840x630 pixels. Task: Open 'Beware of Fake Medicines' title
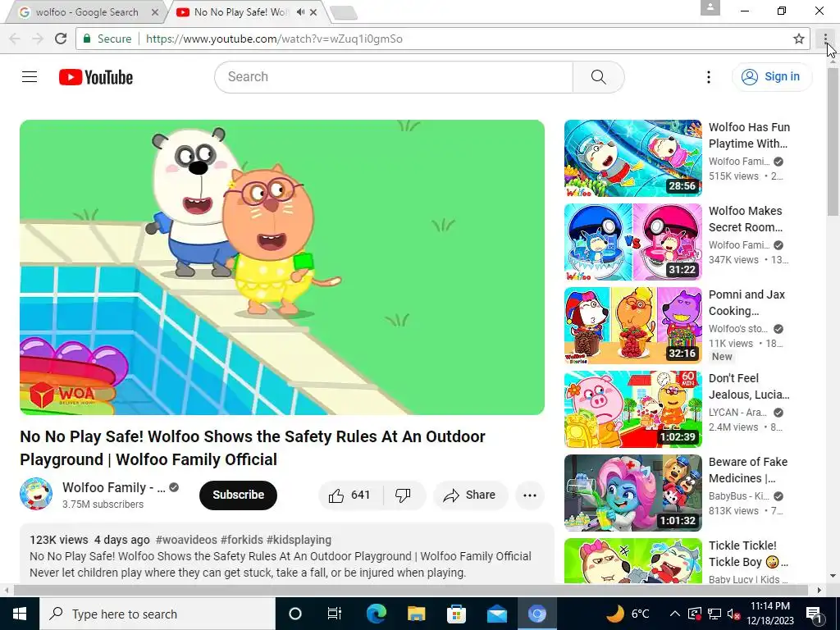(x=748, y=469)
